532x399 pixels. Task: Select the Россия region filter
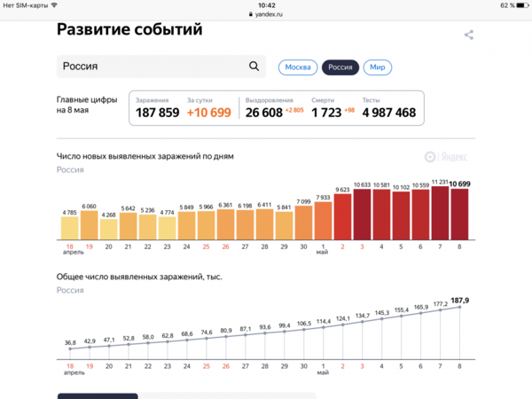pos(340,67)
